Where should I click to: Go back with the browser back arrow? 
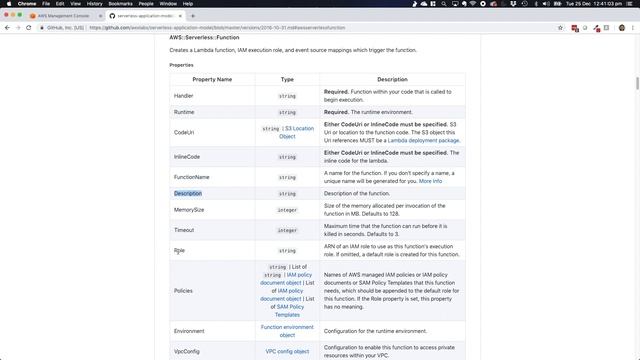coord(7,28)
